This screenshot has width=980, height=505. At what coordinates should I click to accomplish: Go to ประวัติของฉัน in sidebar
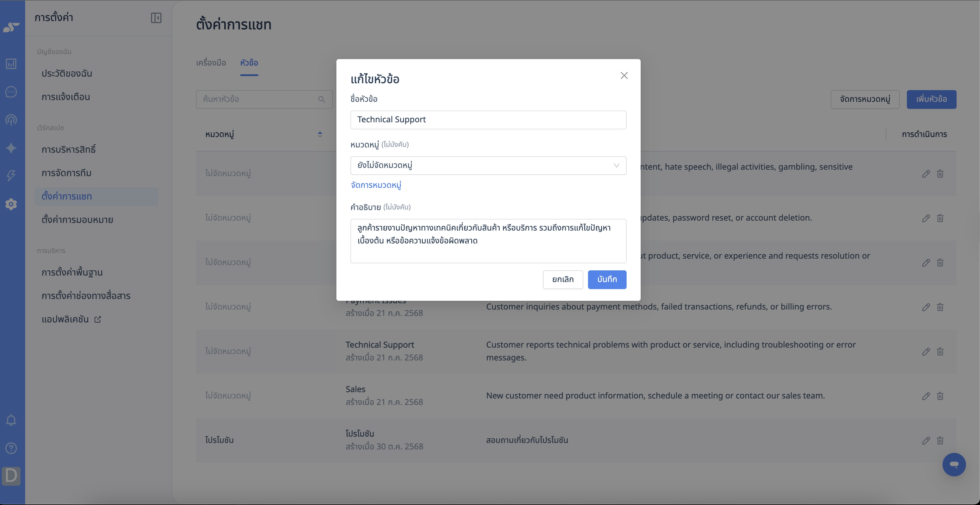point(67,73)
